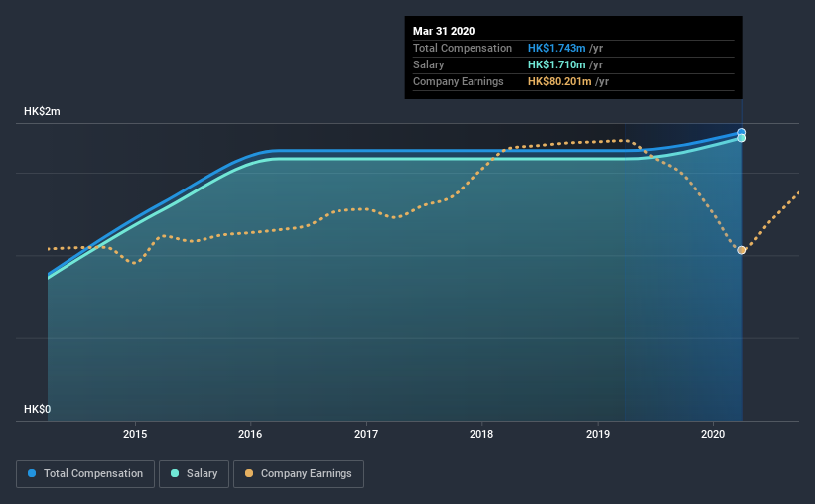Toggle the Company Earnings legend button
This screenshot has height=504, width=815.
point(299,474)
